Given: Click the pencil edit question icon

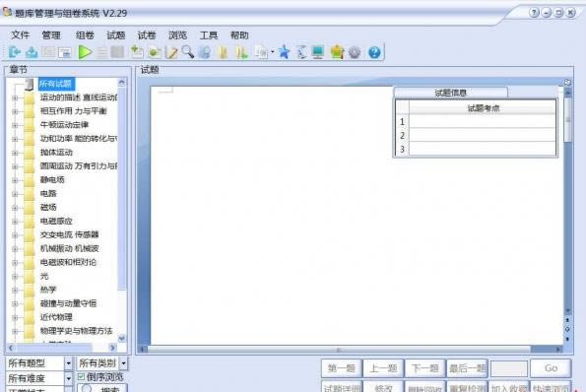Looking at the screenshot, I should click(171, 52).
